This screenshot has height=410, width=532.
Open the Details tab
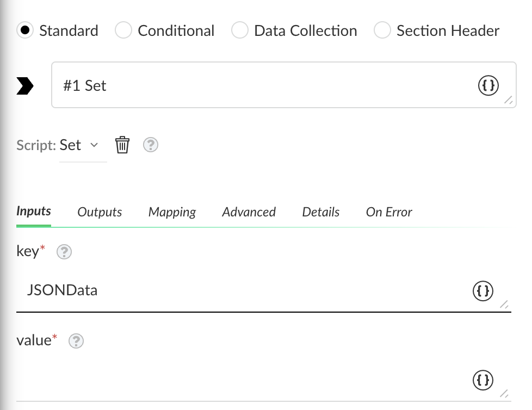pyautogui.click(x=320, y=212)
